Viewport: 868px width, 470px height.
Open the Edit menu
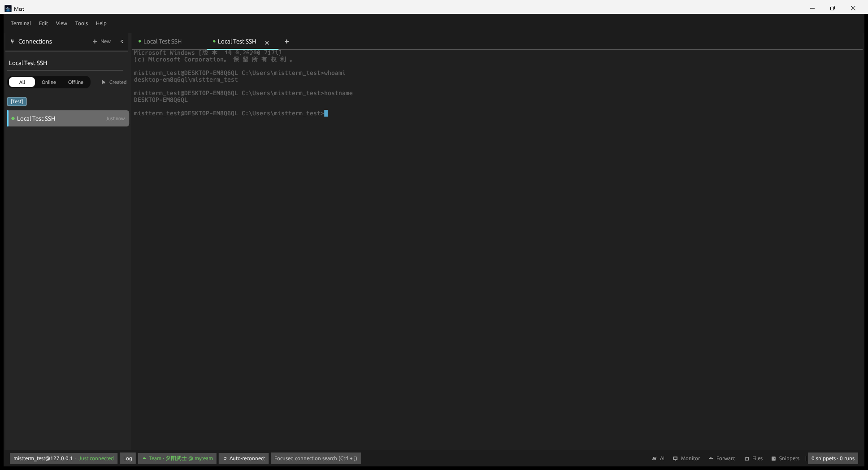43,23
